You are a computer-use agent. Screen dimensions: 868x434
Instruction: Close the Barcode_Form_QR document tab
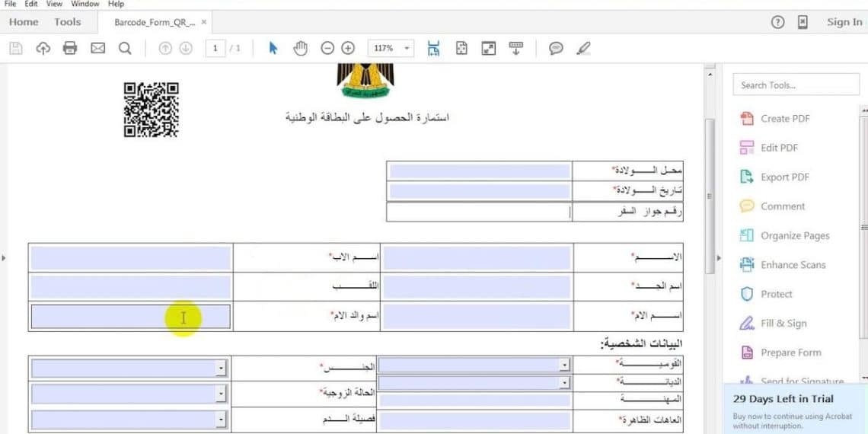click(x=204, y=22)
